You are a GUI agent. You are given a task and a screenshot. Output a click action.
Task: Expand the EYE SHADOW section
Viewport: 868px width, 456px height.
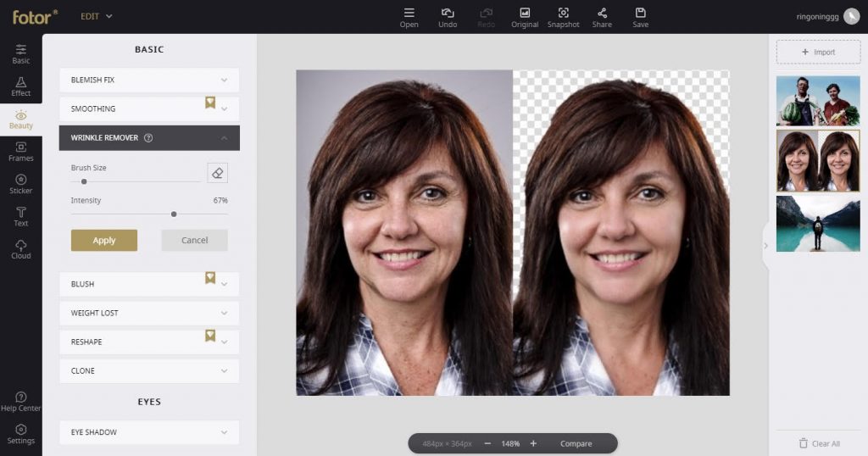pyautogui.click(x=149, y=432)
